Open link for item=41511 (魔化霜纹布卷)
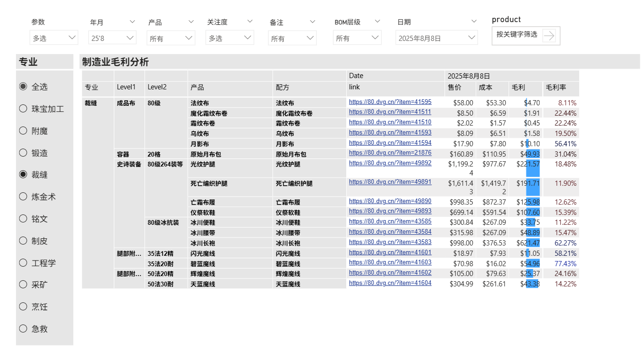Viewport: 644px width, 348px height. click(390, 111)
